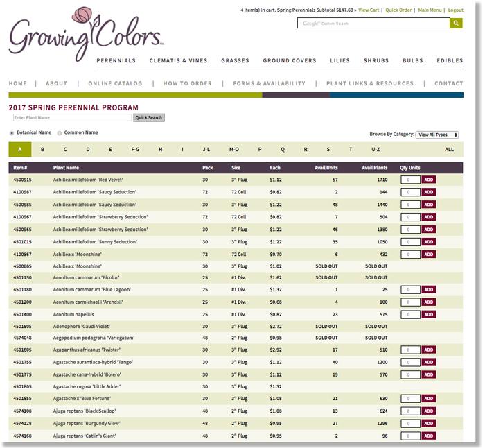
Task: Focus the Google Custom Search field
Action: 373,23
